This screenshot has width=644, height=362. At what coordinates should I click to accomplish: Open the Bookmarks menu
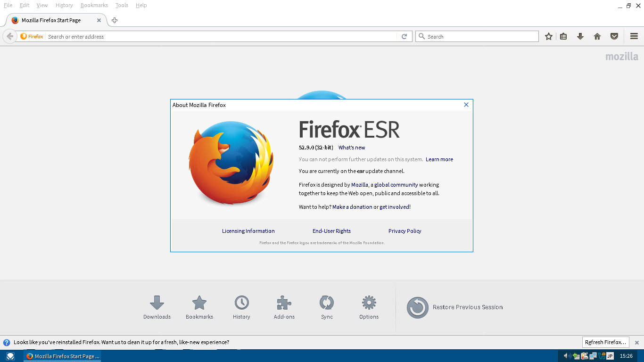tap(94, 5)
